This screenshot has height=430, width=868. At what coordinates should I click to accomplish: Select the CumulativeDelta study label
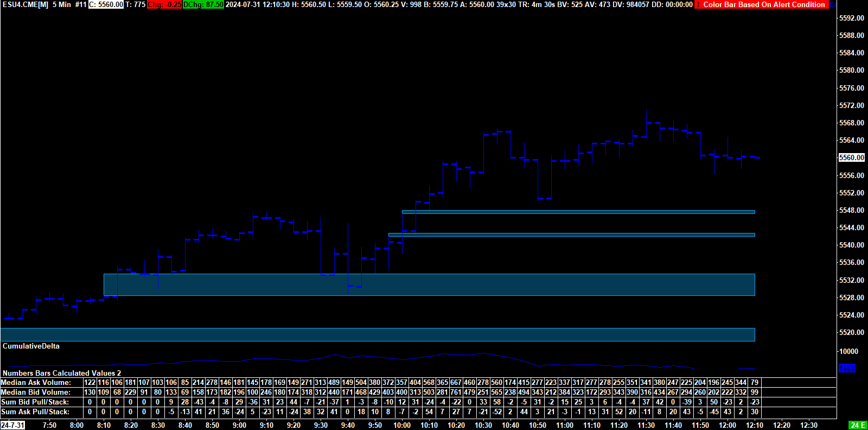pyautogui.click(x=31, y=346)
